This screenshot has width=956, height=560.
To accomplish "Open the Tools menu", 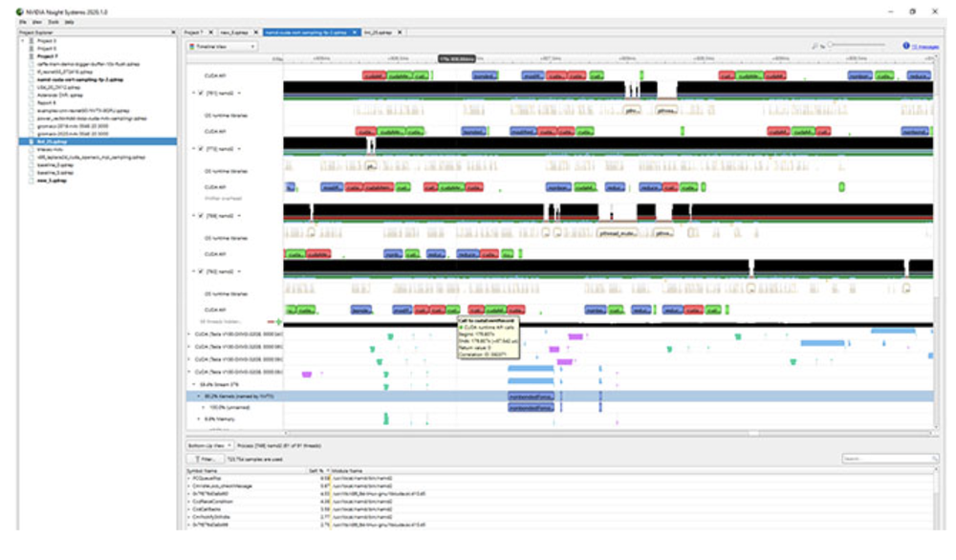I will (x=54, y=22).
